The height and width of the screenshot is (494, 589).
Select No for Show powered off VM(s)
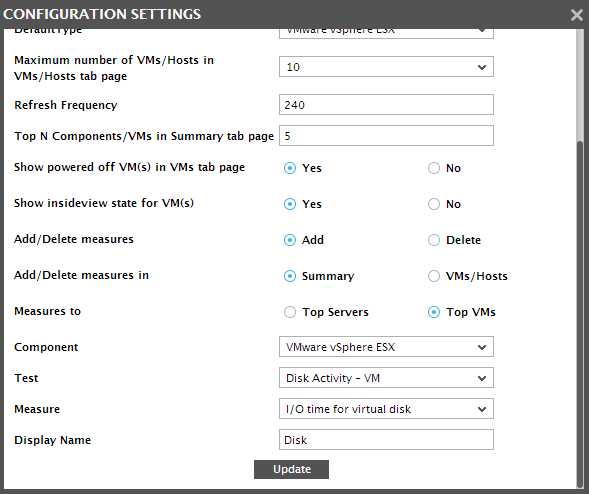tap(433, 168)
